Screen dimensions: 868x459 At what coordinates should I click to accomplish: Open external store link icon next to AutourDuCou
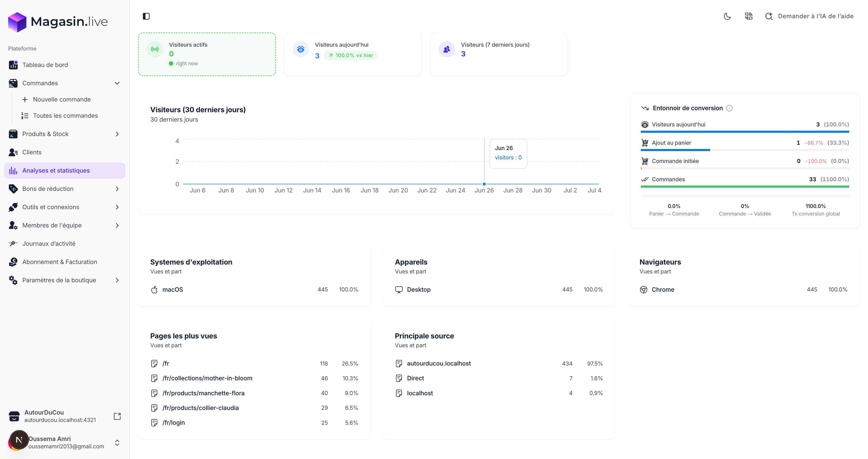click(117, 416)
